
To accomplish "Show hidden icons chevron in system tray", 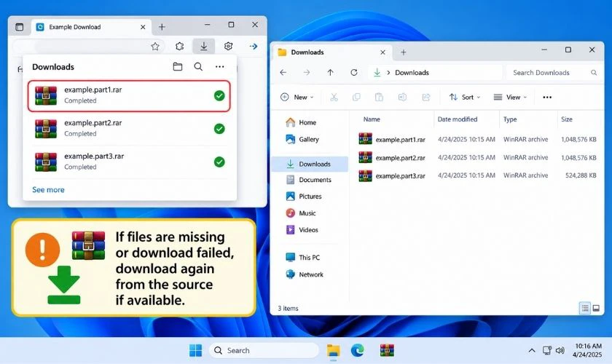I will [532, 350].
